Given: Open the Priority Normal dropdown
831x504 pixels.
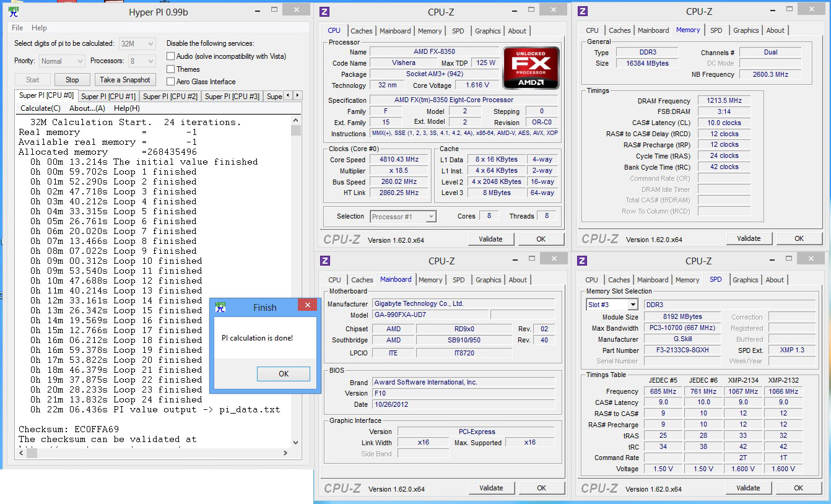Looking at the screenshot, I should (62, 61).
